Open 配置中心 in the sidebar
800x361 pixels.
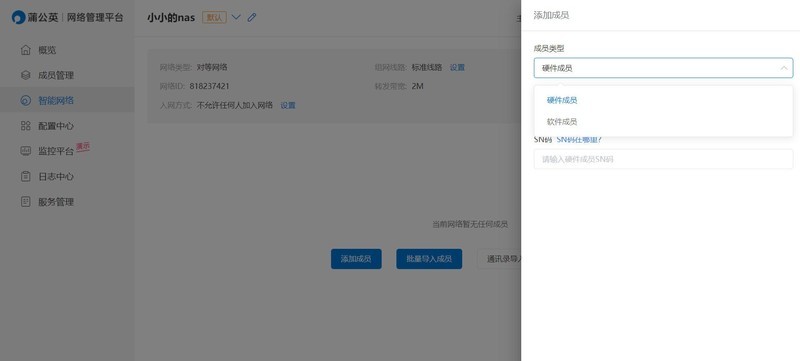pos(67,126)
